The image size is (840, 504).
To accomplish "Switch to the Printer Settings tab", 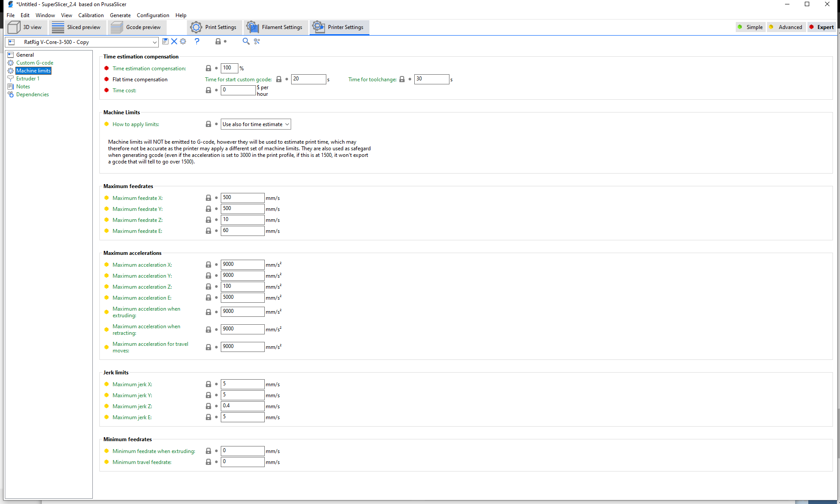I will (339, 27).
